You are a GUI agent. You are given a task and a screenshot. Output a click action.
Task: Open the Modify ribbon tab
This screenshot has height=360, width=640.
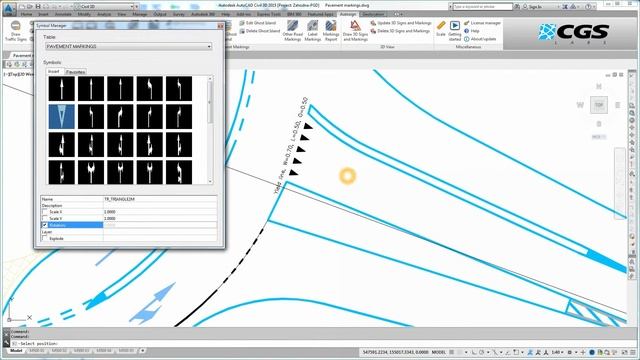84,14
